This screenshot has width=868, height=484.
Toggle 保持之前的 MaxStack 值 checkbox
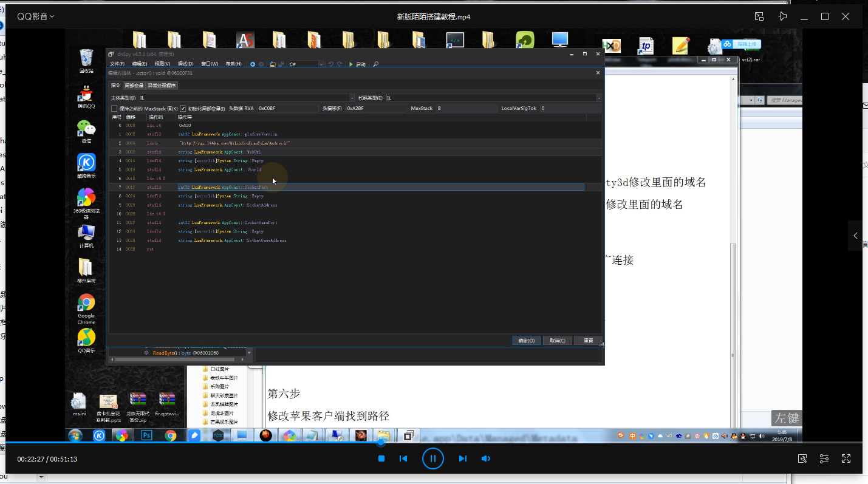point(114,109)
